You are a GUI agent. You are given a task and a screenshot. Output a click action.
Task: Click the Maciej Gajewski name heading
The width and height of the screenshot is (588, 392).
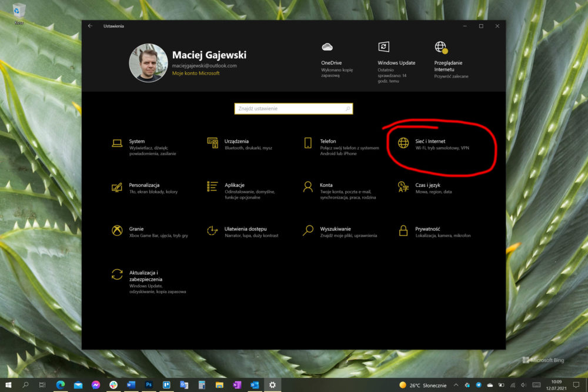pyautogui.click(x=209, y=55)
